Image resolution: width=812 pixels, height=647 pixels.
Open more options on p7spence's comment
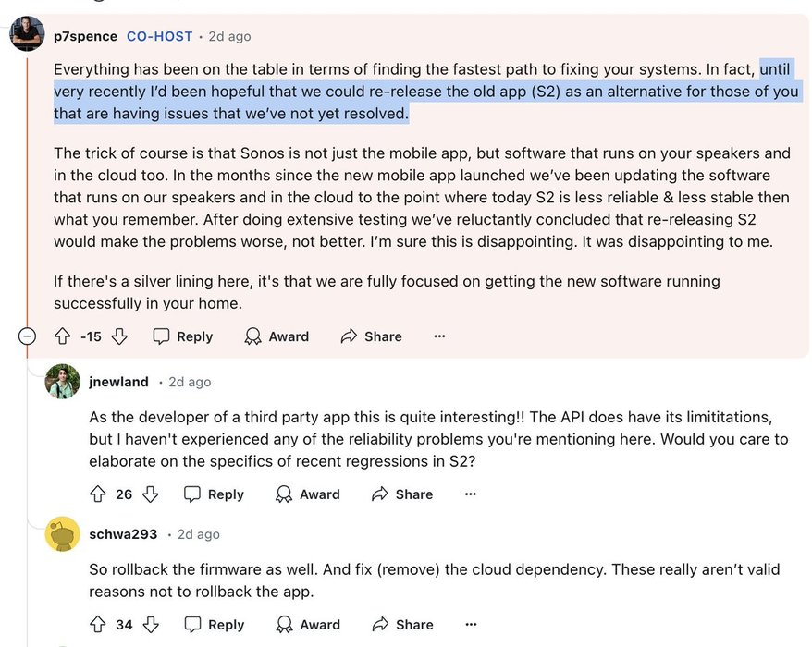coord(439,336)
